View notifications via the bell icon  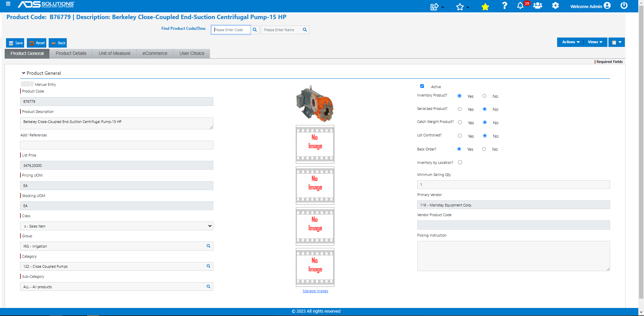520,6
